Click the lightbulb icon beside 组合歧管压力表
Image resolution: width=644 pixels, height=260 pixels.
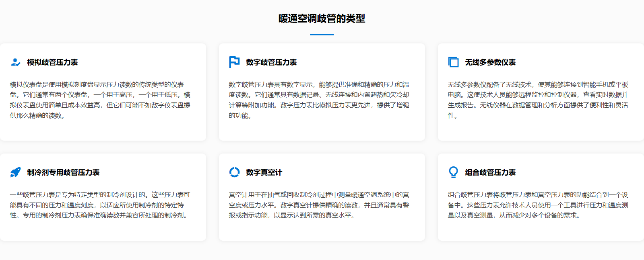(453, 172)
